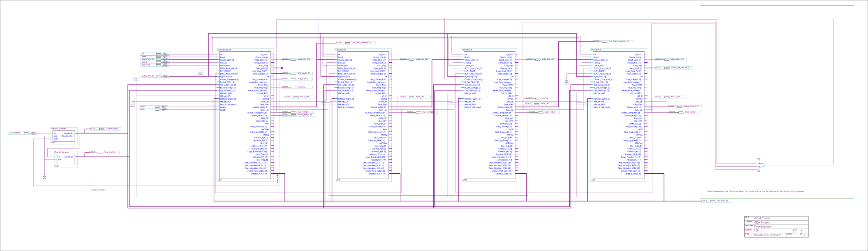Click the GND symbol below the TimeSlot generator
868x251 pixels.
click(x=44, y=177)
